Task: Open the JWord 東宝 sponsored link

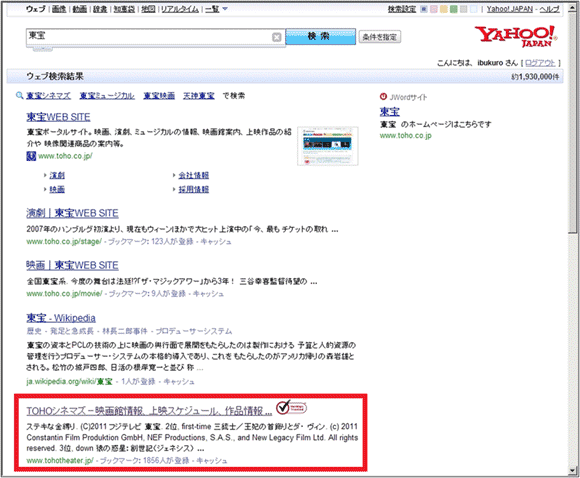Action: pyautogui.click(x=390, y=111)
